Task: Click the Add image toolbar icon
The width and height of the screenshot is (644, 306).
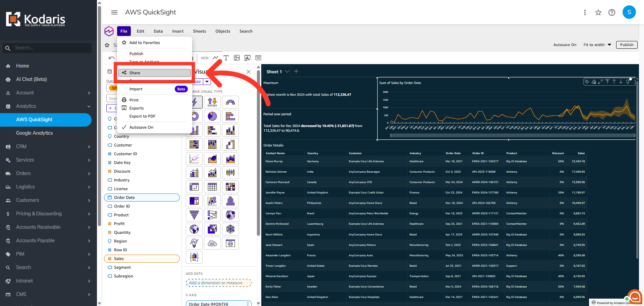Action: [237, 58]
